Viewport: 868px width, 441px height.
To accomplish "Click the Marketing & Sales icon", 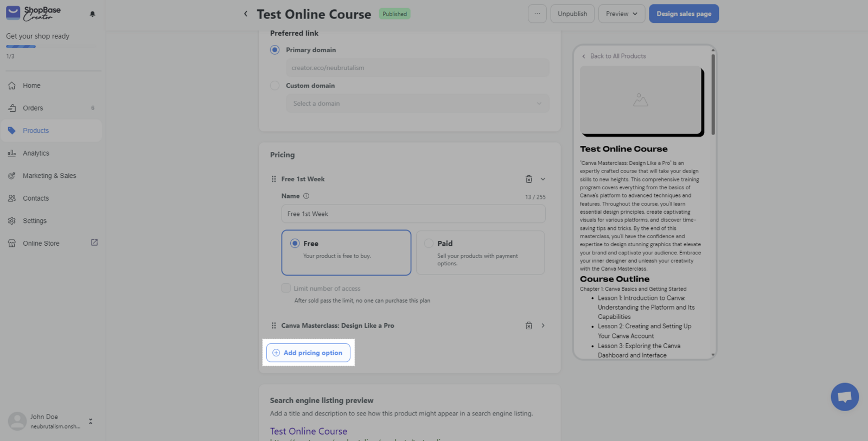I will point(12,176).
